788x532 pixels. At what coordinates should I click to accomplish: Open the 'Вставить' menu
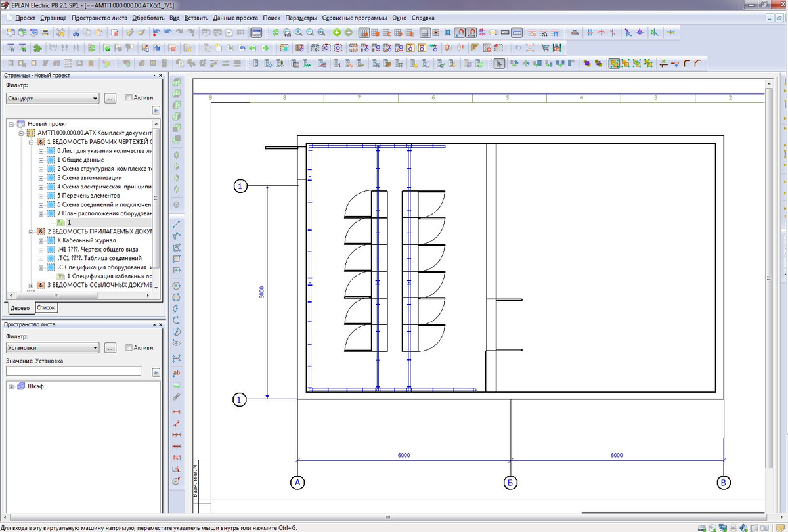point(196,18)
